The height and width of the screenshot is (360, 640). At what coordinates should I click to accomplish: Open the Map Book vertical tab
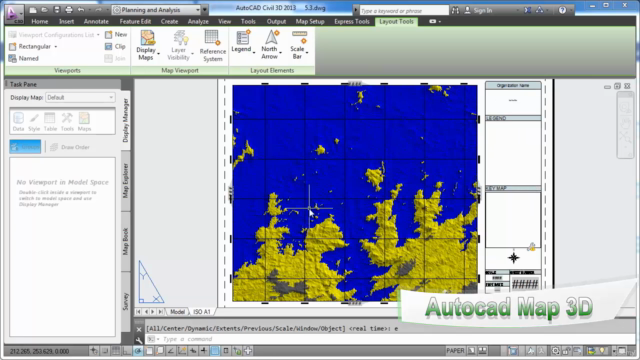tap(126, 242)
